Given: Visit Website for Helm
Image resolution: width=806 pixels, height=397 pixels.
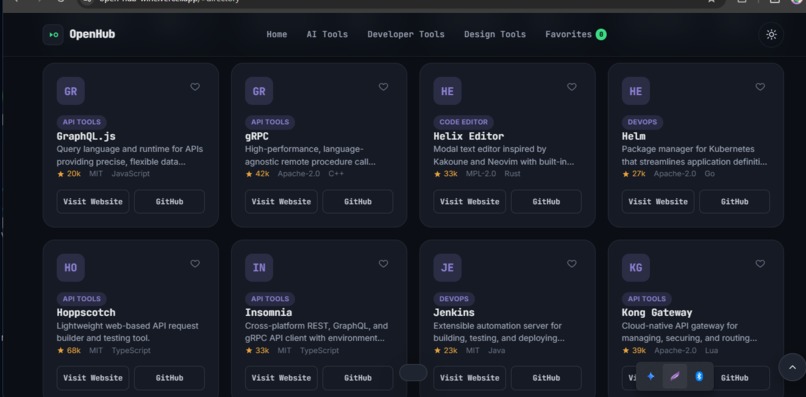Looking at the screenshot, I should (x=658, y=202).
